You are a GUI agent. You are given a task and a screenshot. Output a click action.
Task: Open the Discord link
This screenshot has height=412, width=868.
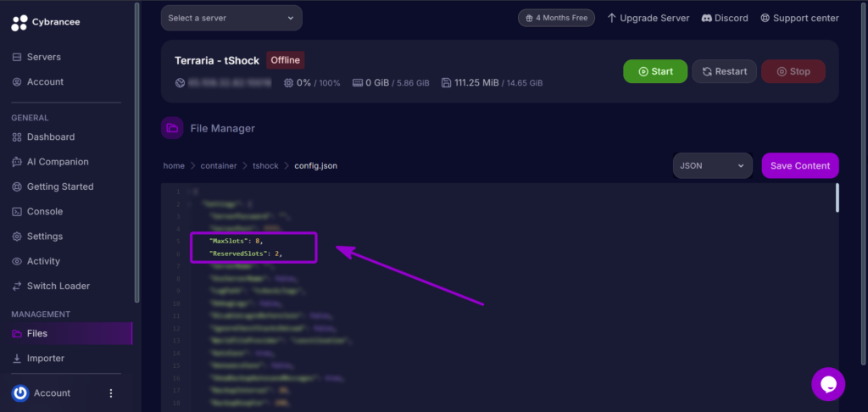pyautogui.click(x=725, y=18)
